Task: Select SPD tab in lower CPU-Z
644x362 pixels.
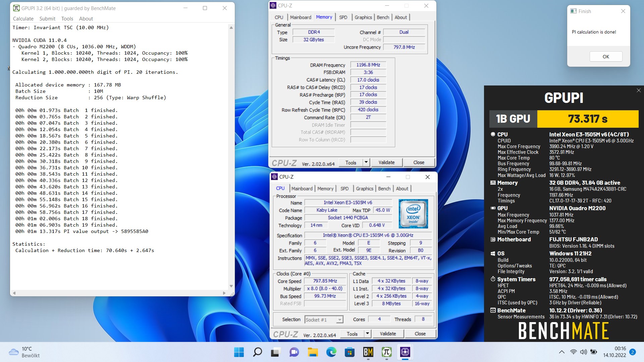Action: (x=344, y=189)
